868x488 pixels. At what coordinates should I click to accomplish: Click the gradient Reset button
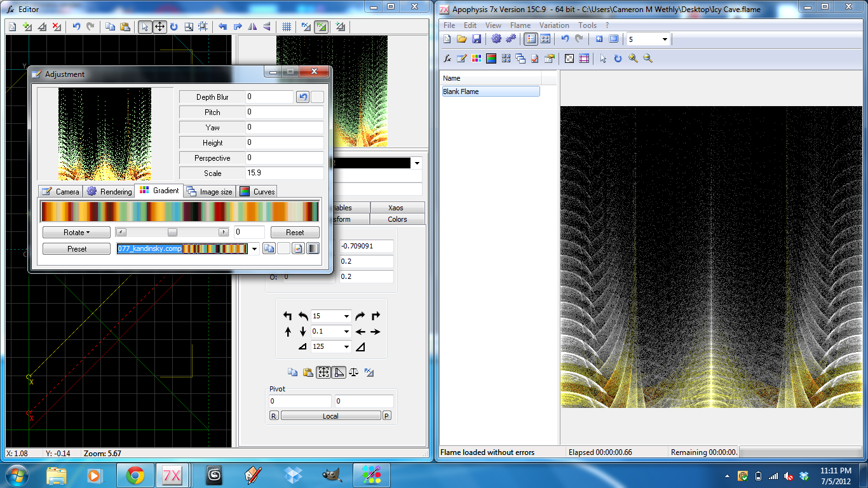tap(295, 233)
